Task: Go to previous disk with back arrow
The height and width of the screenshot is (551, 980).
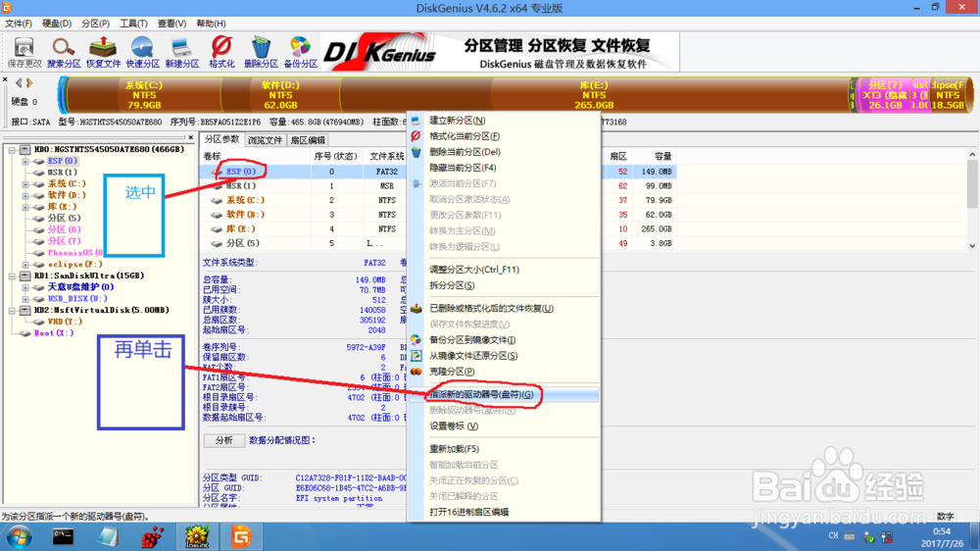Action: coord(19,82)
